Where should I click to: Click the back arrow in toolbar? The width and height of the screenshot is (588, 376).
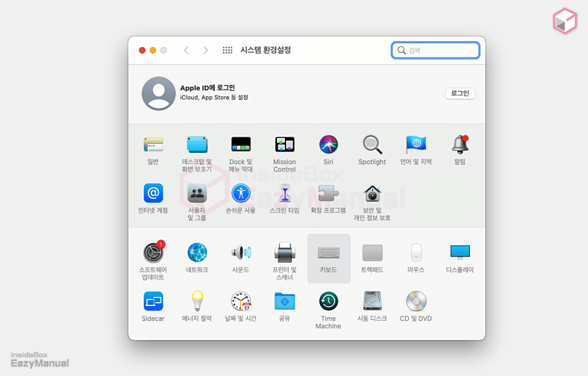186,50
